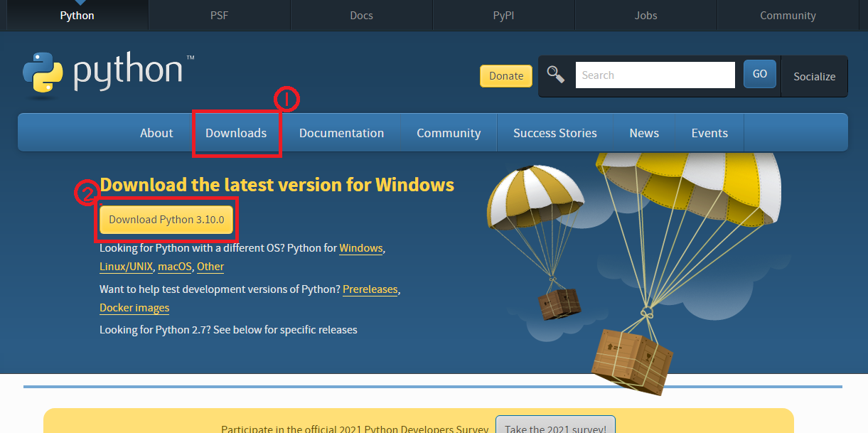
Task: Follow the Linux/UNIX link
Action: 126,267
